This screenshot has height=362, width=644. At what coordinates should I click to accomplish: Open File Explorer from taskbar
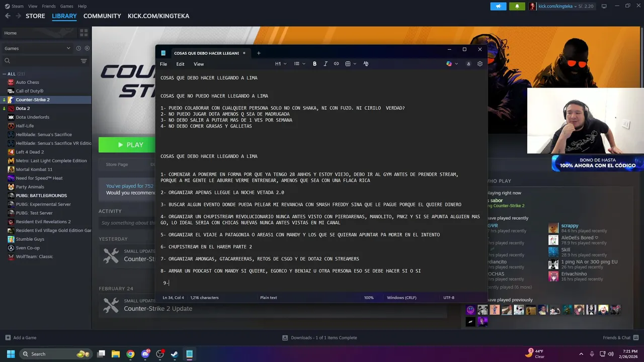tap(116, 354)
